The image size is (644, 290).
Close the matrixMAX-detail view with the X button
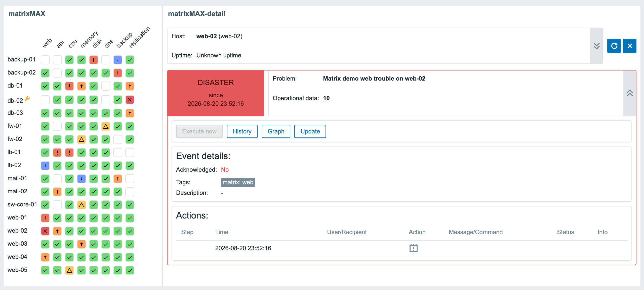630,46
